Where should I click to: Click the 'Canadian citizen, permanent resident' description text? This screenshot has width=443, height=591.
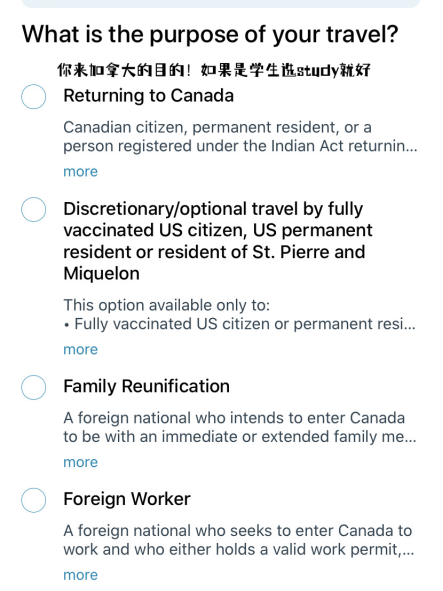pos(240,136)
